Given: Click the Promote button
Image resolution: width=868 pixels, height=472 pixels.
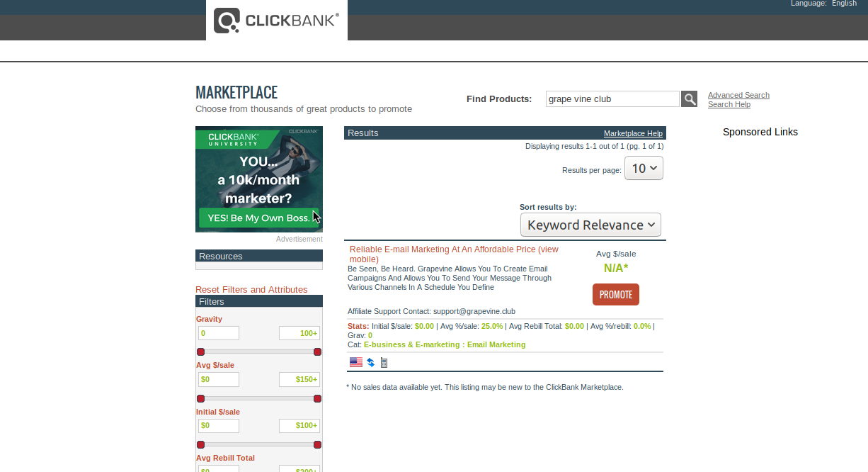Looking at the screenshot, I should click(x=616, y=294).
